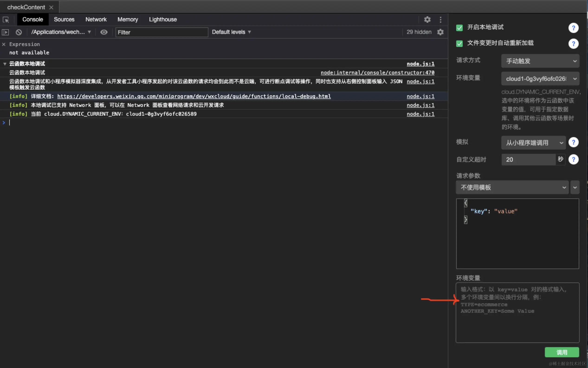
Task: Toggle 文件变更时自动重新加载 checkbox
Action: coord(459,44)
